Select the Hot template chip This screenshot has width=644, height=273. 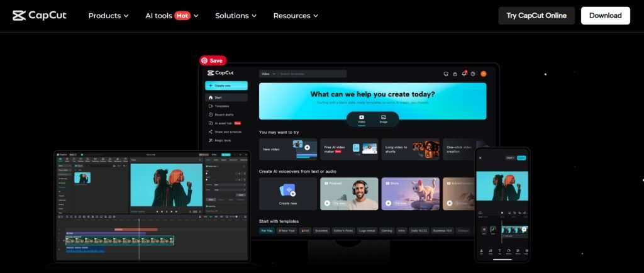305,231
